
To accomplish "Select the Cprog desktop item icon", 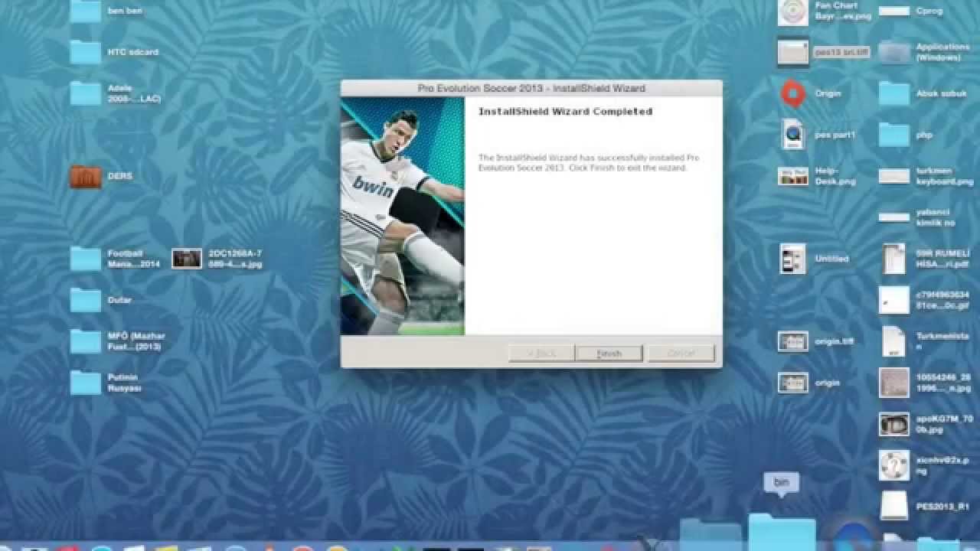I will click(894, 11).
